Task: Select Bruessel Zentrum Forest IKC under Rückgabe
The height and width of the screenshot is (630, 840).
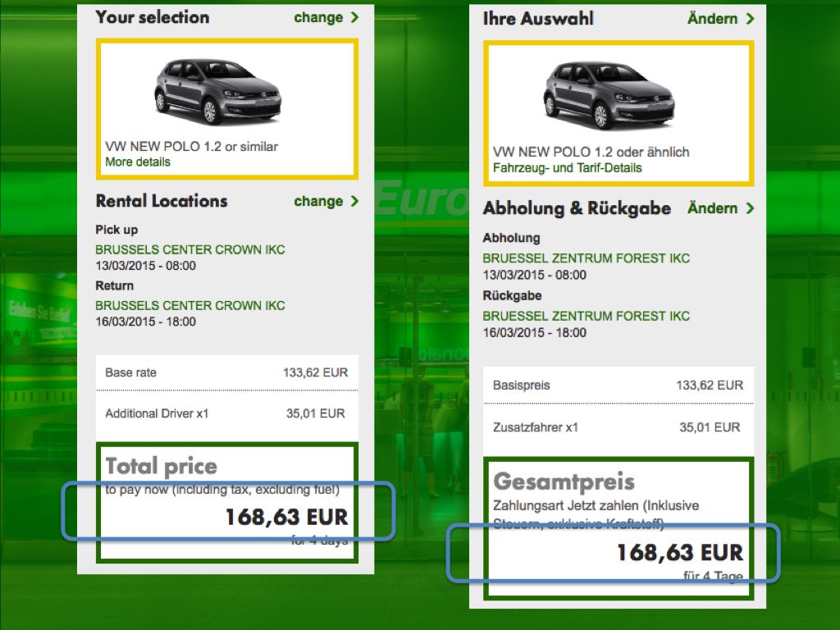Action: [586, 316]
